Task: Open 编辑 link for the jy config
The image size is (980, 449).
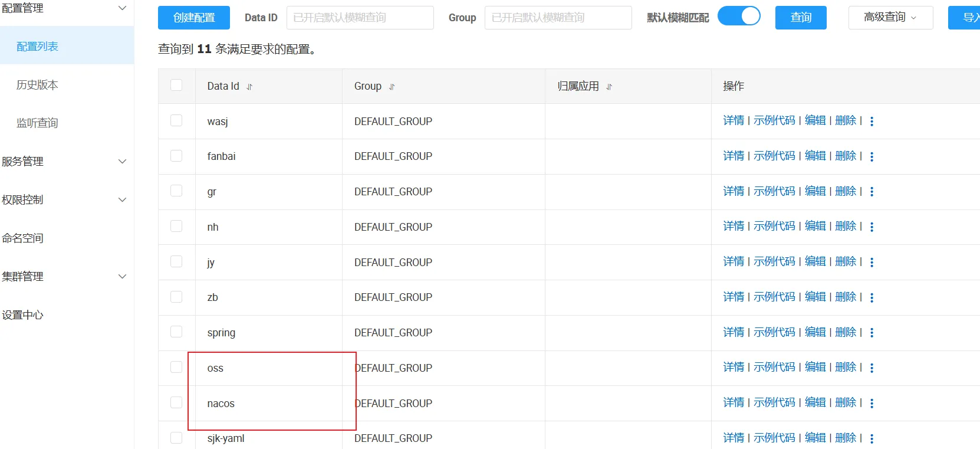Action: 815,261
